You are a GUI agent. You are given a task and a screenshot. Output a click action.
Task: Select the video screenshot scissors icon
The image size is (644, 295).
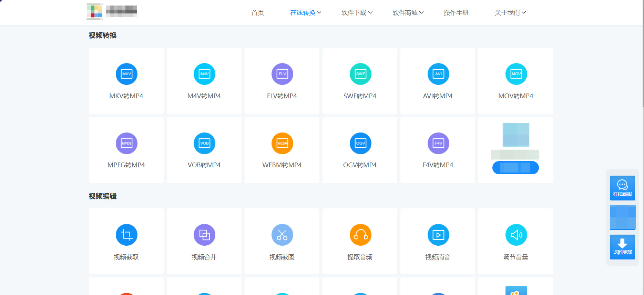282,235
